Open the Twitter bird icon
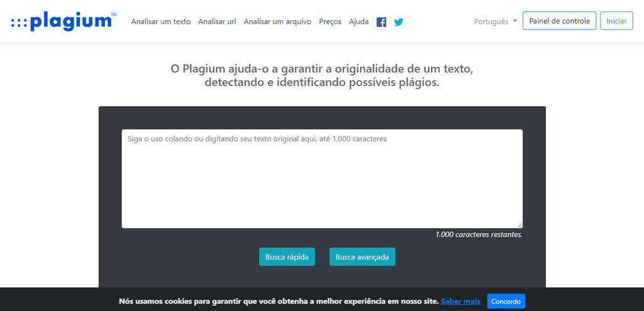 (x=398, y=22)
